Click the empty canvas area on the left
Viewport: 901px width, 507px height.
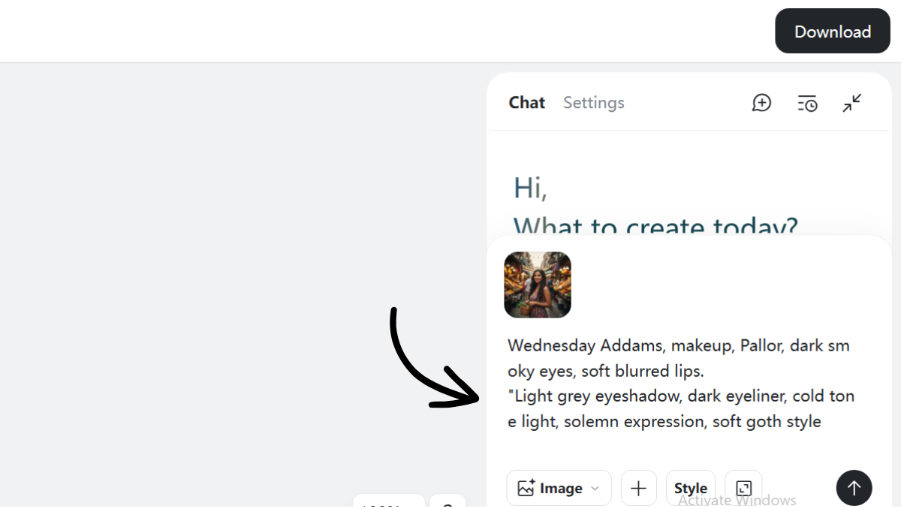(200, 280)
